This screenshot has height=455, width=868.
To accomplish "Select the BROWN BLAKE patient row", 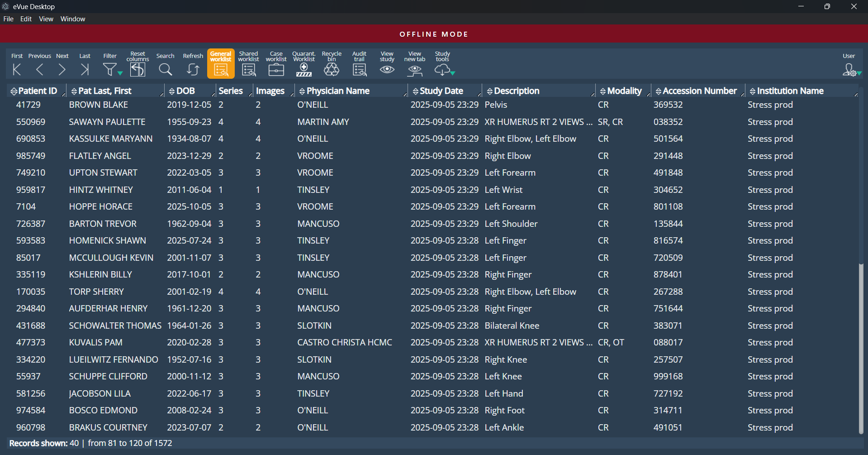I will click(99, 105).
